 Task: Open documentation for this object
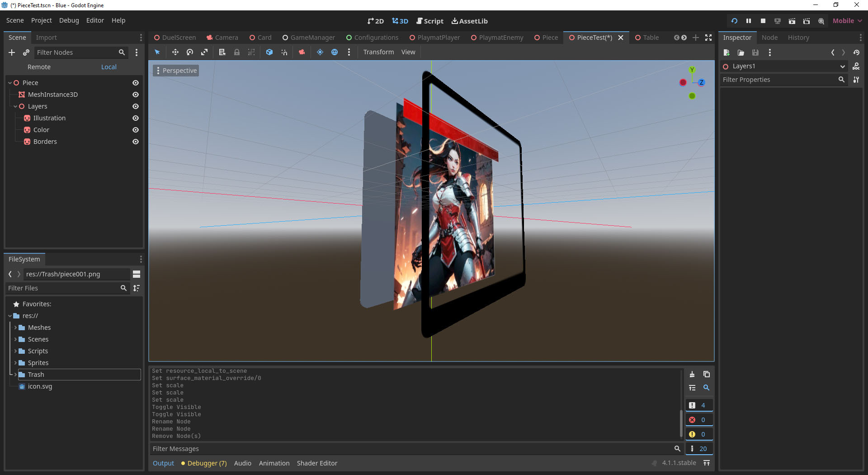tap(856, 66)
